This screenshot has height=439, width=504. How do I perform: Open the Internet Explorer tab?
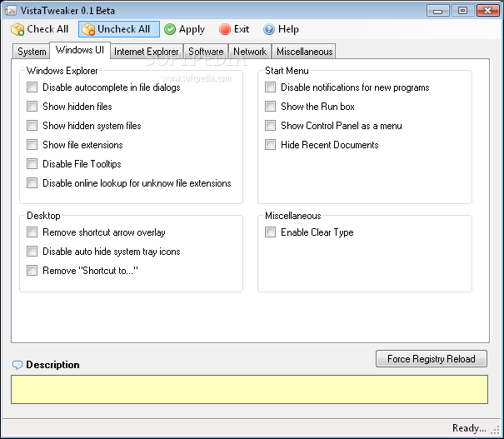(147, 52)
